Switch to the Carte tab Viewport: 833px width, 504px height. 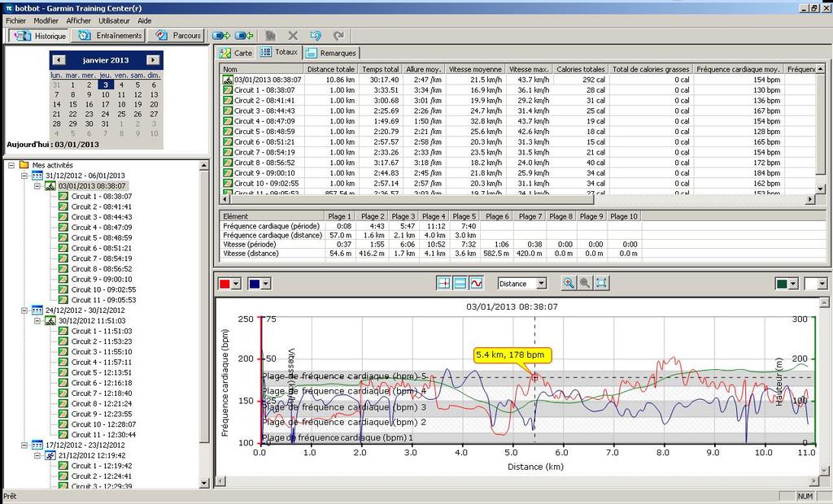(x=236, y=52)
